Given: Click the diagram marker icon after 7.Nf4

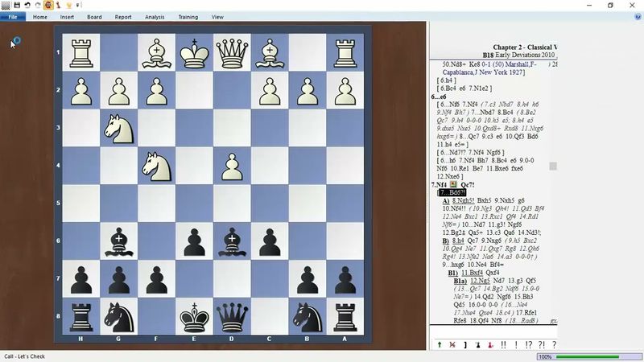Looking at the screenshot, I should click(453, 184).
